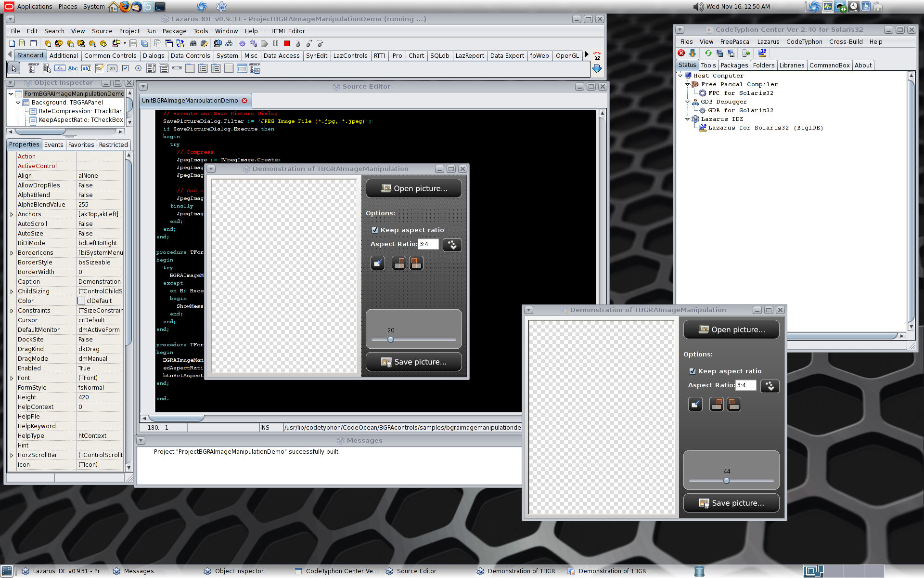924x578 pixels.
Task: Pick the TCheckBox component icon on palette
Action: click(125, 68)
